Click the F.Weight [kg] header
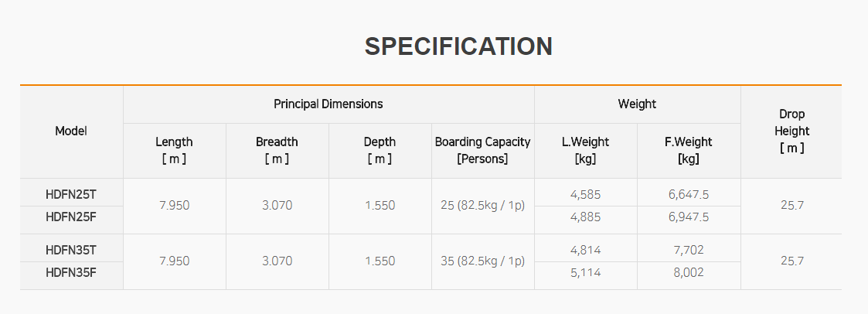Screen dimensions: 868x314 click(x=689, y=150)
